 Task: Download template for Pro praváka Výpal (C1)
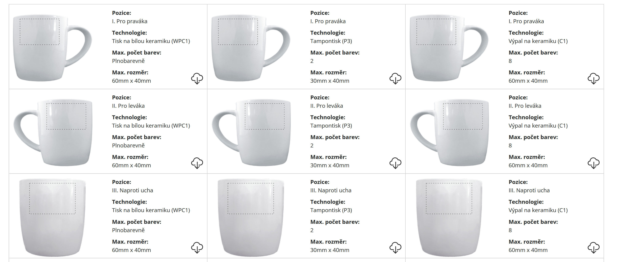coord(593,79)
